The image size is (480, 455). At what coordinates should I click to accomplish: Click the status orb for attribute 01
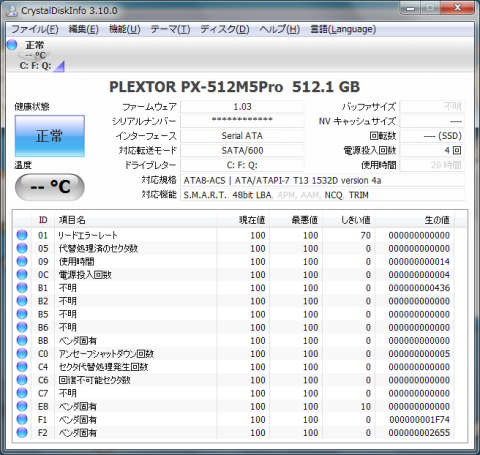(x=22, y=235)
